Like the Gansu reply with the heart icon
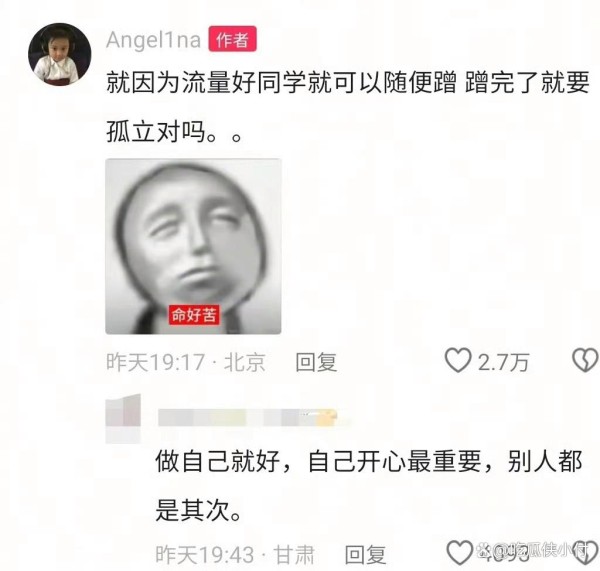Image resolution: width=600 pixels, height=571 pixels. pyautogui.click(x=460, y=553)
